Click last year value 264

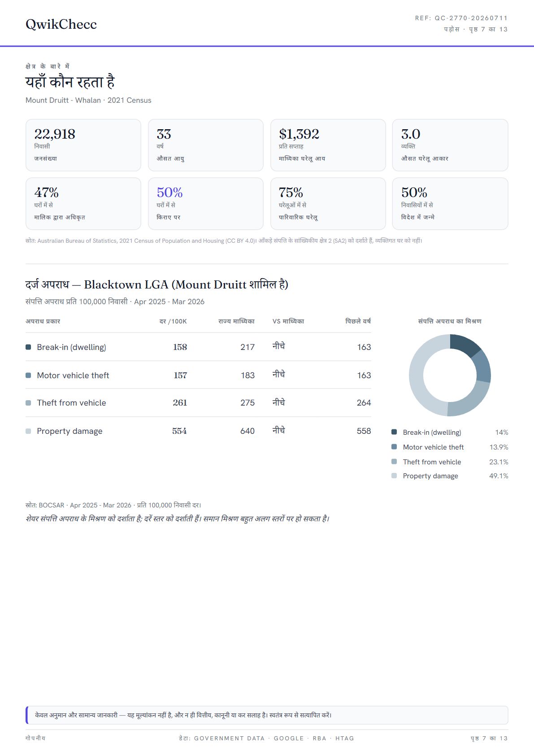click(364, 403)
